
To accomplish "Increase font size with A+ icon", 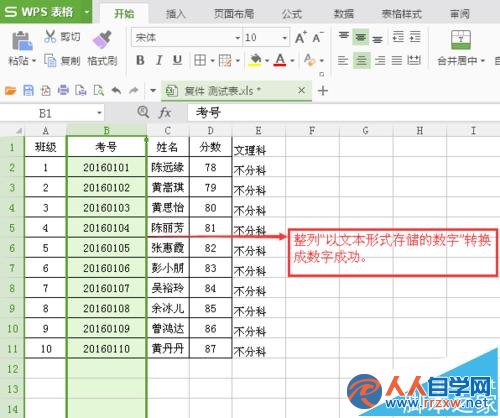I will point(301,37).
